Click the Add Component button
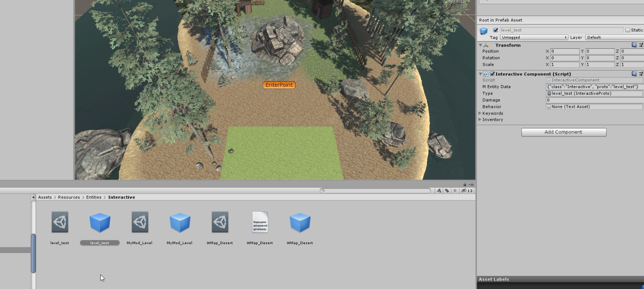 click(x=564, y=132)
